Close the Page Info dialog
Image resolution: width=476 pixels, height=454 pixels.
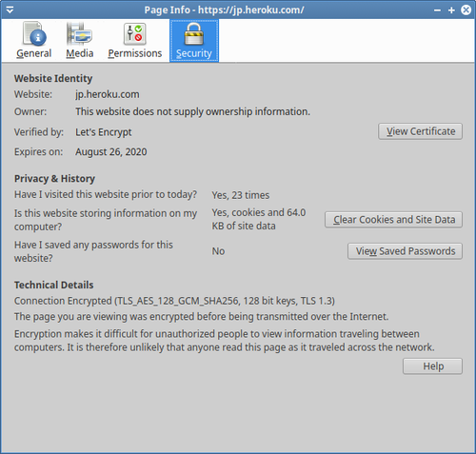tap(466, 10)
